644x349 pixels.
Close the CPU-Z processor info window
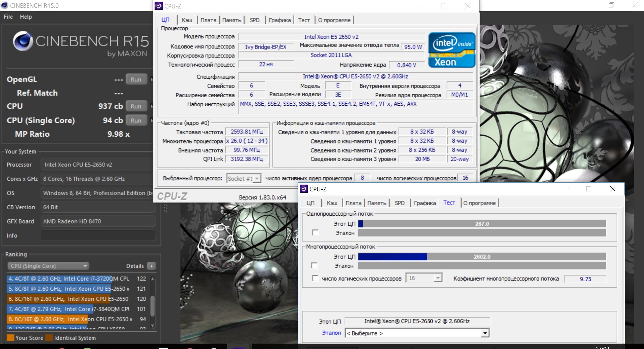click(x=467, y=6)
